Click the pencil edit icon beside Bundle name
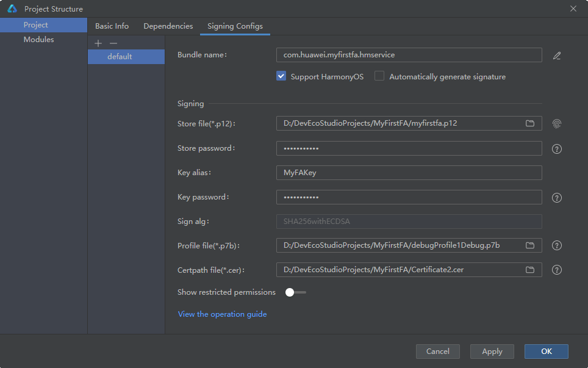 tap(557, 56)
